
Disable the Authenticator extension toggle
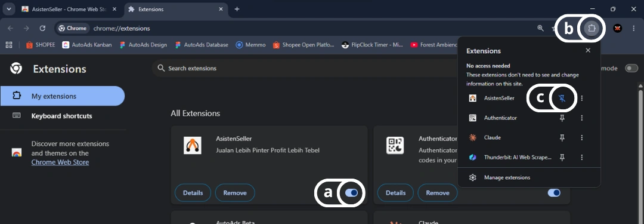(x=554, y=193)
